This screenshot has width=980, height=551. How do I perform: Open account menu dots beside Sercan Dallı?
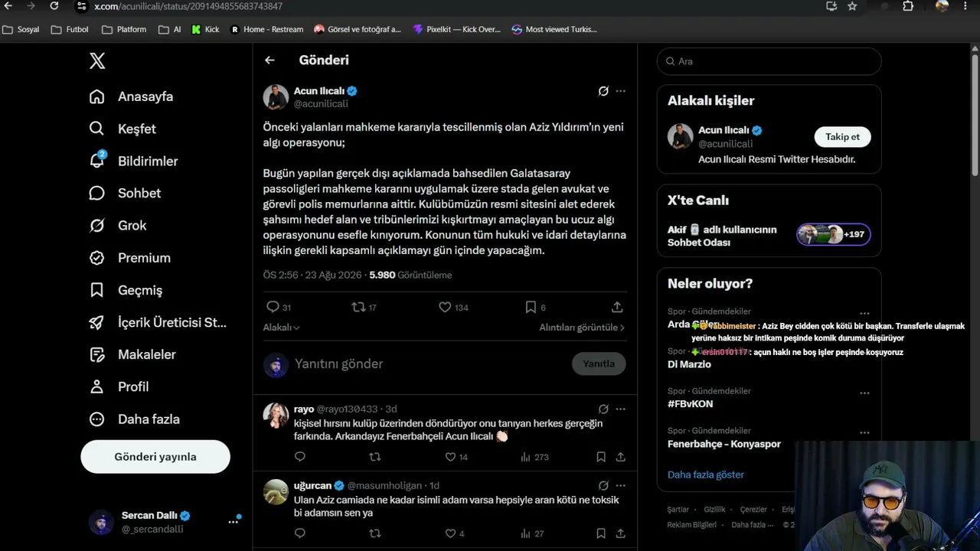point(233,522)
